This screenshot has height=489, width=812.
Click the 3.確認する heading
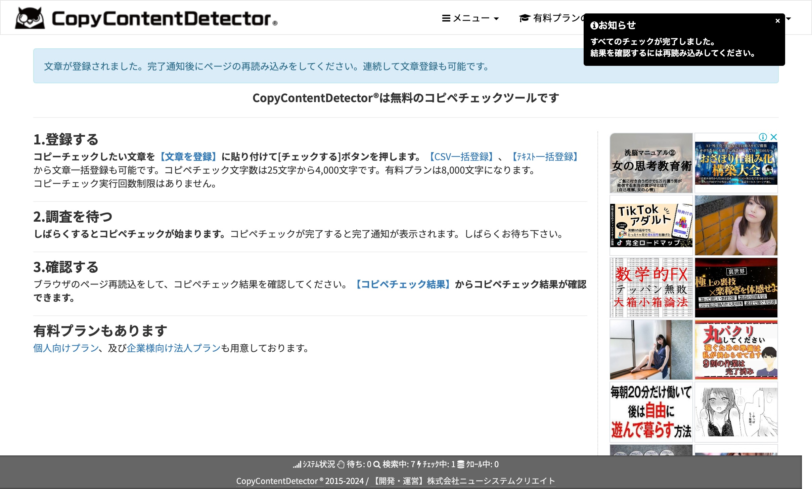click(x=66, y=267)
